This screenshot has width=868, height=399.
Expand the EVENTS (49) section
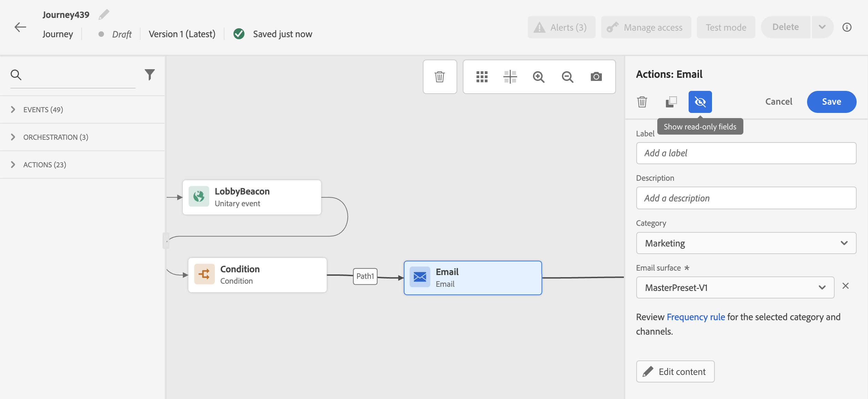click(x=43, y=109)
